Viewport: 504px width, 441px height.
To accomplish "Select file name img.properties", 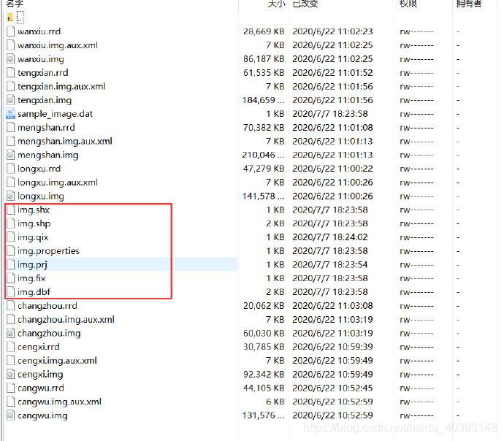I will (x=48, y=251).
